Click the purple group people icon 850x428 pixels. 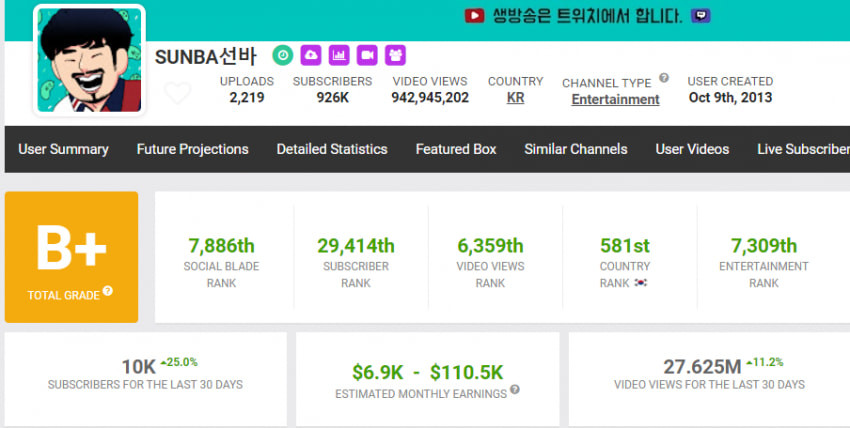click(x=395, y=55)
